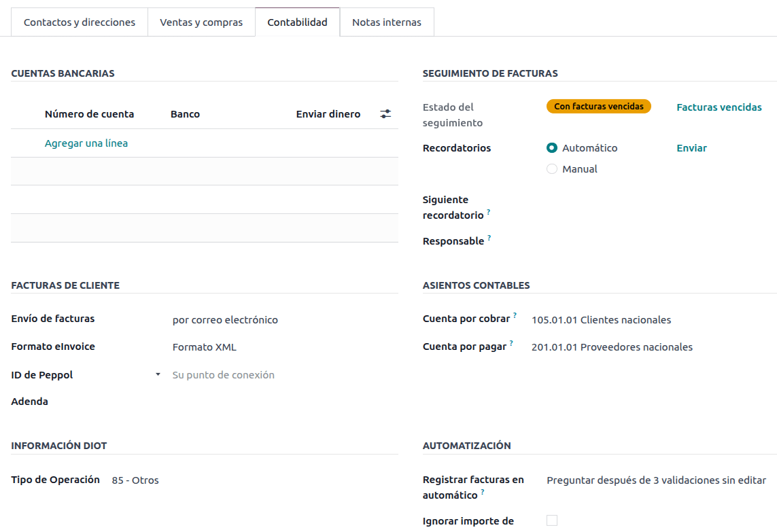Select the Automático reminder option
This screenshot has width=777, height=532.
click(x=551, y=147)
